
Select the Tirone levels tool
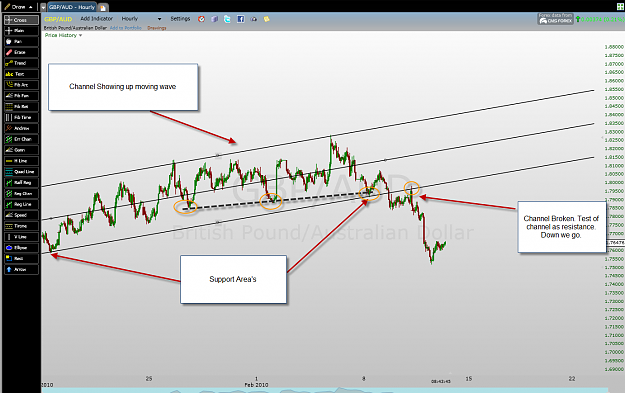22,226
